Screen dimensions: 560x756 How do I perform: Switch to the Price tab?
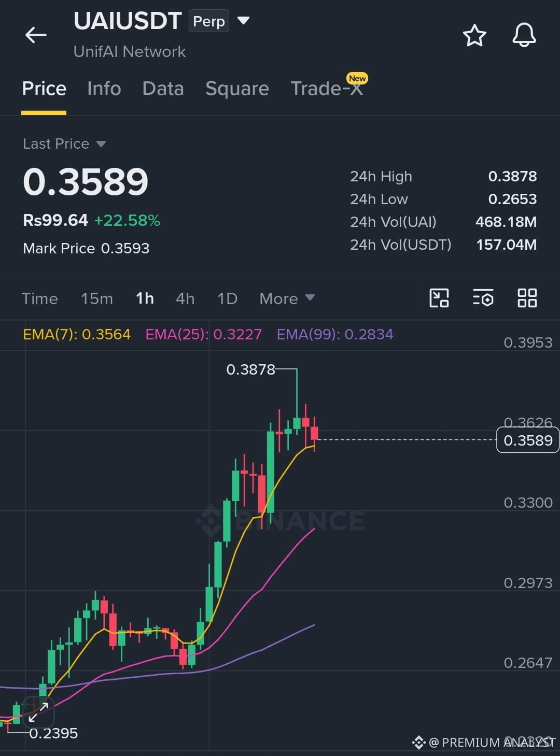(44, 89)
